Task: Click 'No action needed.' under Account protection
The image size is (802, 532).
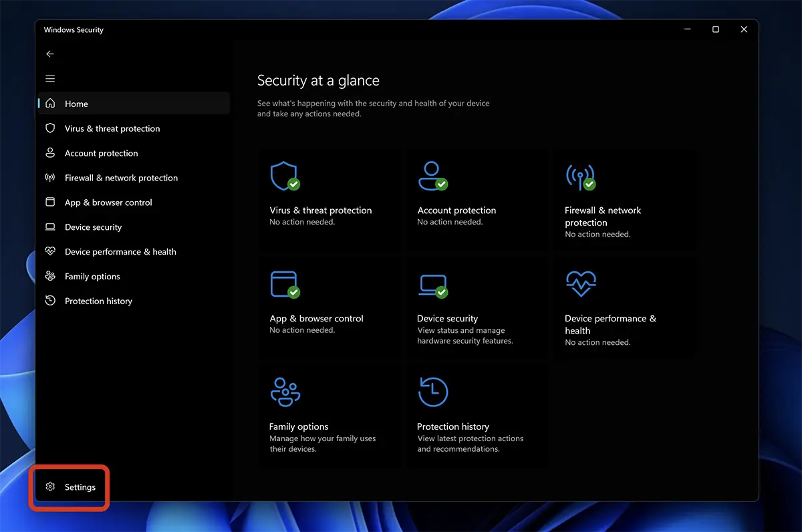Action: coord(450,222)
